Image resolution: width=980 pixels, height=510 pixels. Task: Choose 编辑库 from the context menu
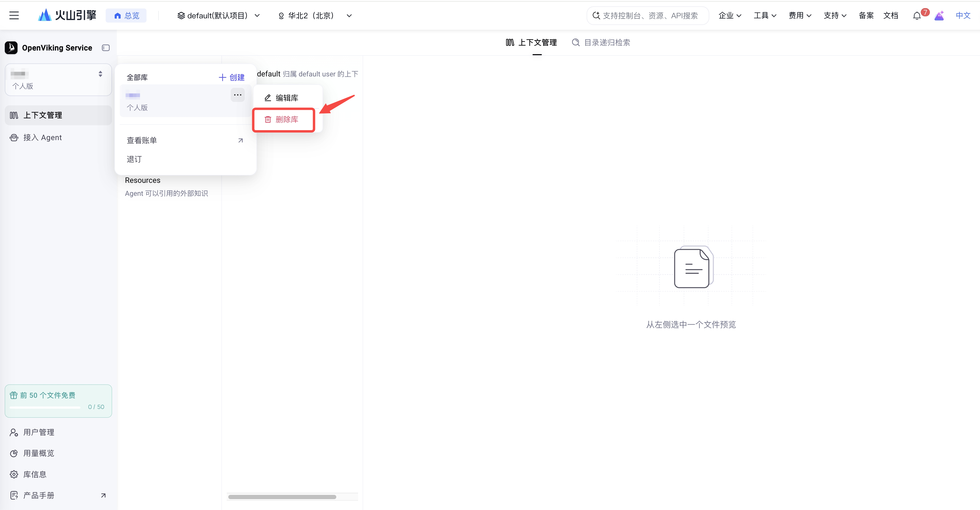(287, 98)
